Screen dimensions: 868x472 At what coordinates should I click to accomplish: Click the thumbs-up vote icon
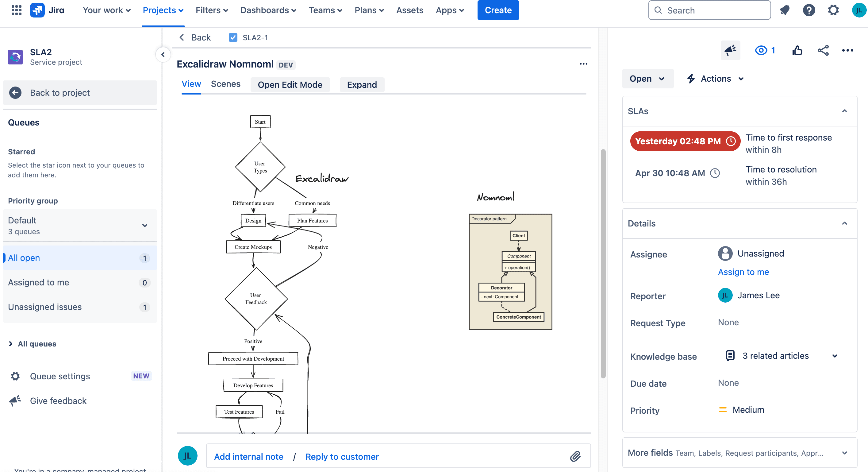[797, 50]
